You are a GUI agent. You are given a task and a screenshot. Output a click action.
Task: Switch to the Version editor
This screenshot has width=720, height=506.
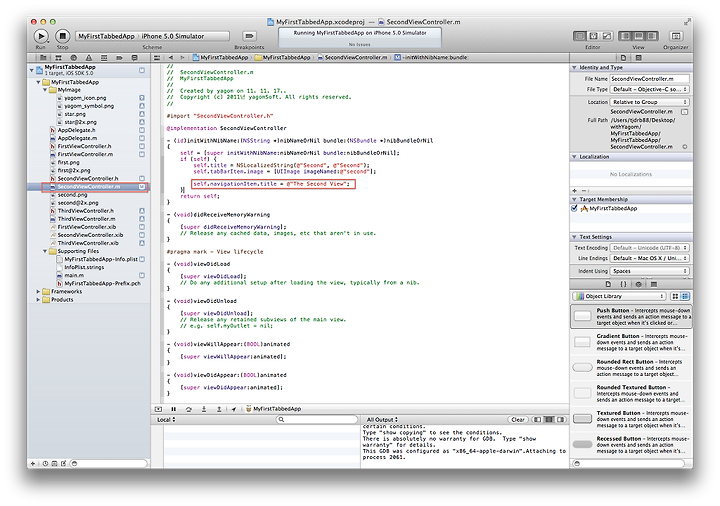[x=607, y=36]
